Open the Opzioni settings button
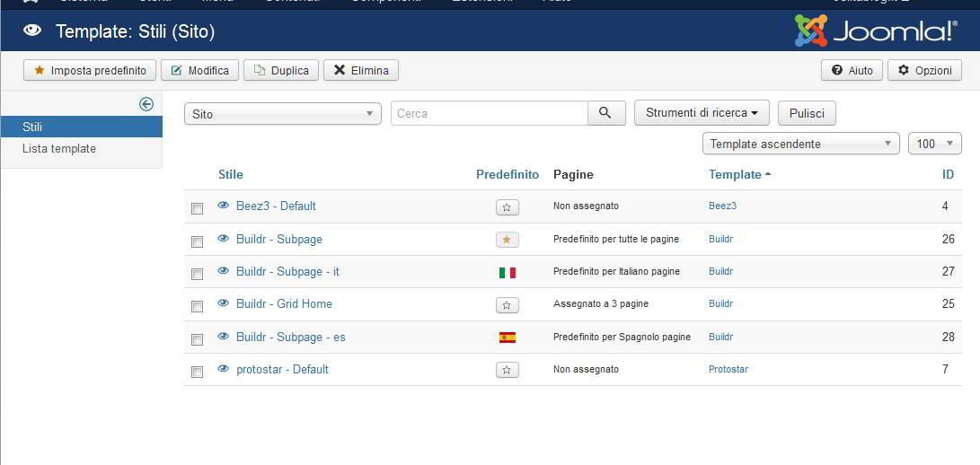This screenshot has height=465, width=980. (x=924, y=70)
